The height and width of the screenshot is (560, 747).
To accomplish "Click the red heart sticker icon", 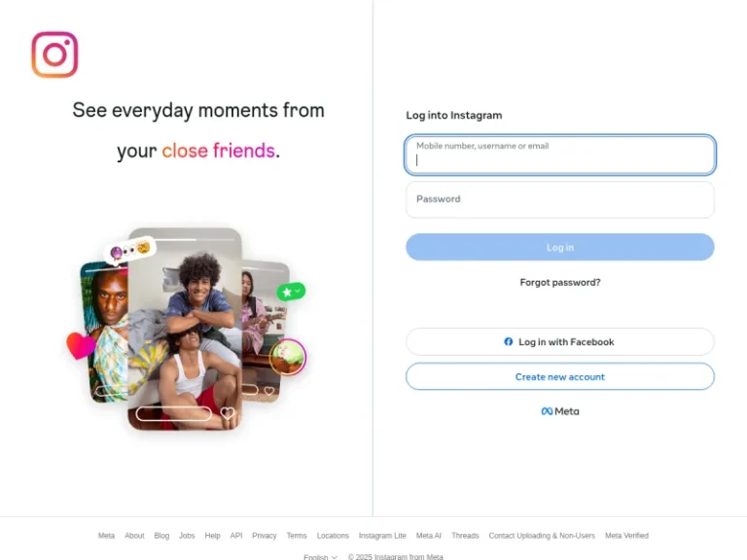I will coord(80,345).
